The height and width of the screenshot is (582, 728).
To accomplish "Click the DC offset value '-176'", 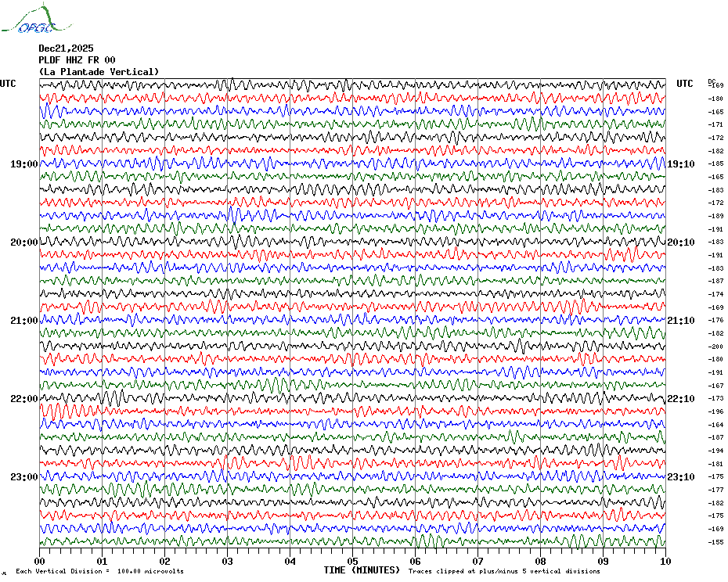I will point(715,320).
